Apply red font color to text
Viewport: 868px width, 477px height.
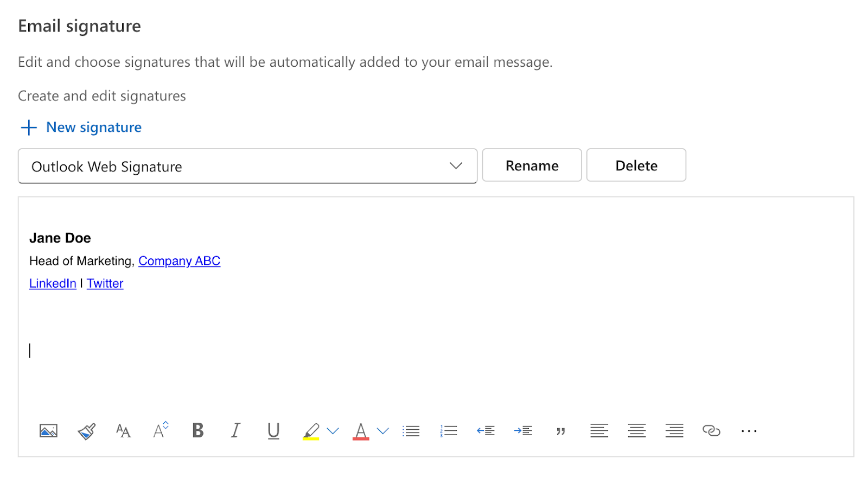[361, 430]
